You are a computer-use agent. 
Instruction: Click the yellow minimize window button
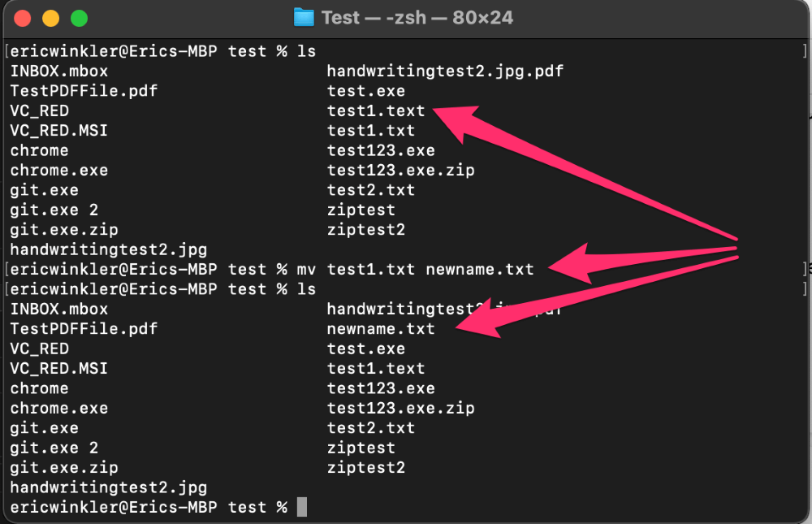coord(50,18)
